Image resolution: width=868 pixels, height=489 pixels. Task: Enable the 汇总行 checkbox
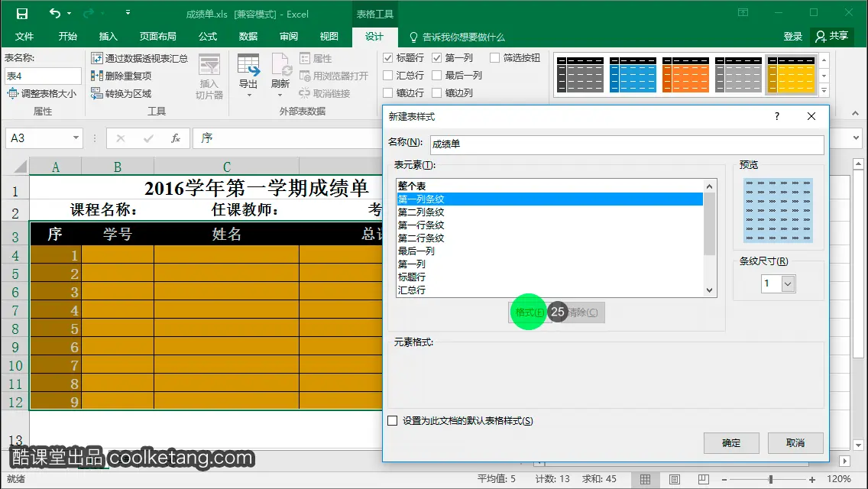[x=388, y=76]
